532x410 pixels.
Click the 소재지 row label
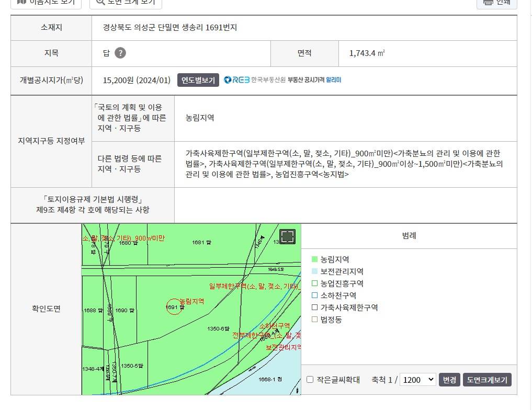tap(51, 28)
